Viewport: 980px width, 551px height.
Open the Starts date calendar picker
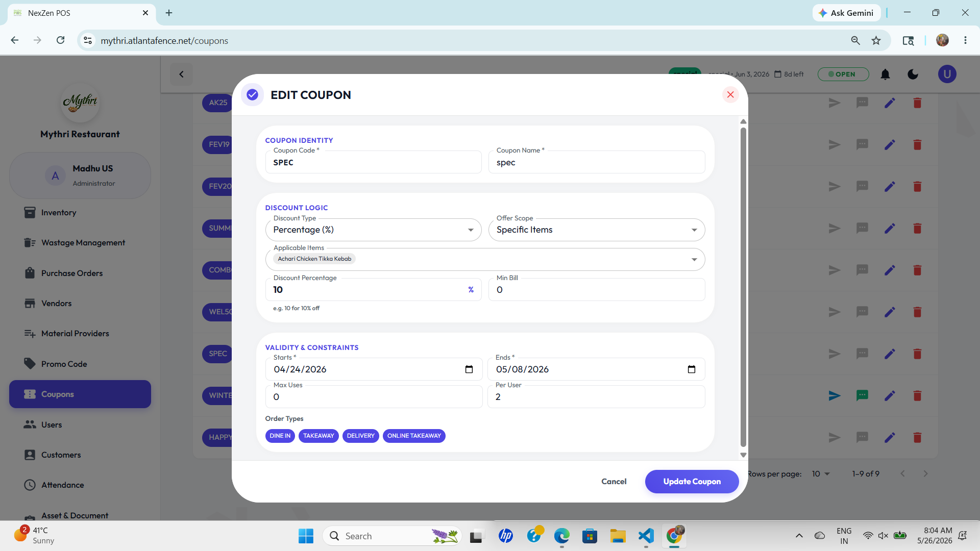469,369
